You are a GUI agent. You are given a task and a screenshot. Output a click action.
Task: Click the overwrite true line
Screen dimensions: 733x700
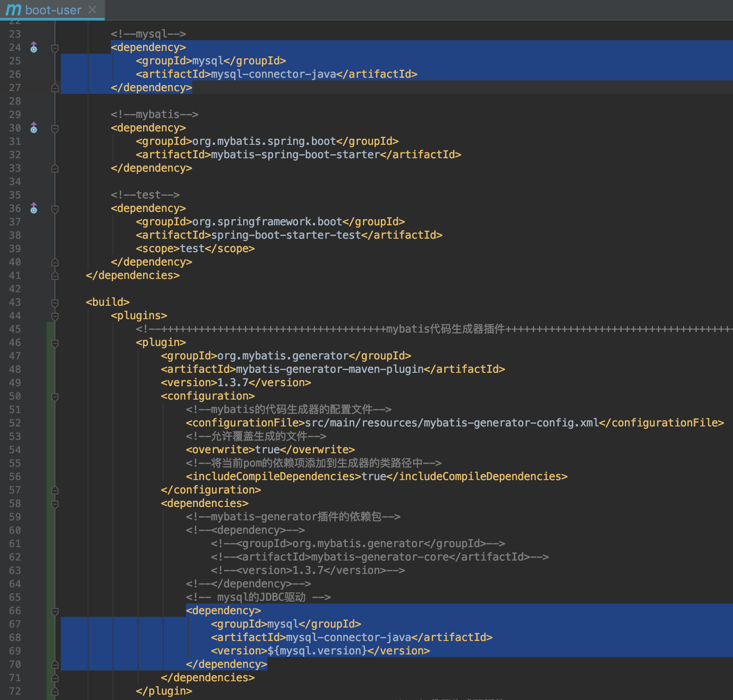(x=270, y=450)
